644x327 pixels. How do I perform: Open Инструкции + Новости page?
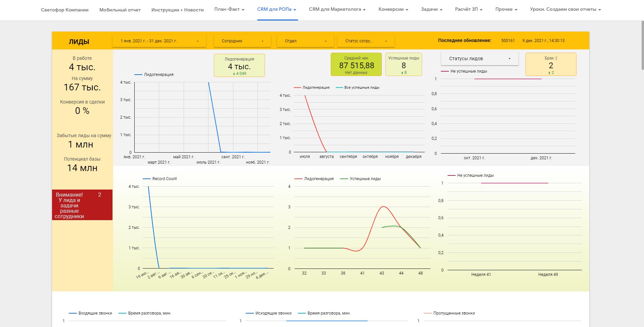(177, 10)
